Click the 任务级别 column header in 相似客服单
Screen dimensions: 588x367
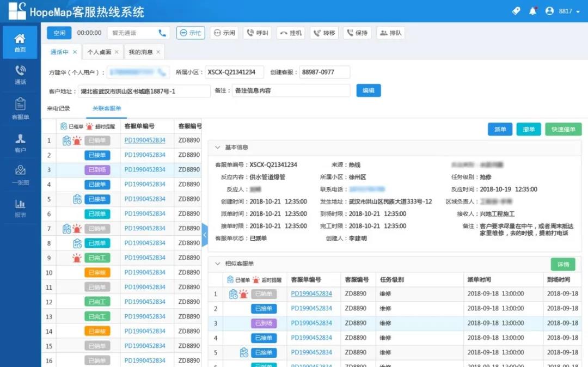coord(392,280)
